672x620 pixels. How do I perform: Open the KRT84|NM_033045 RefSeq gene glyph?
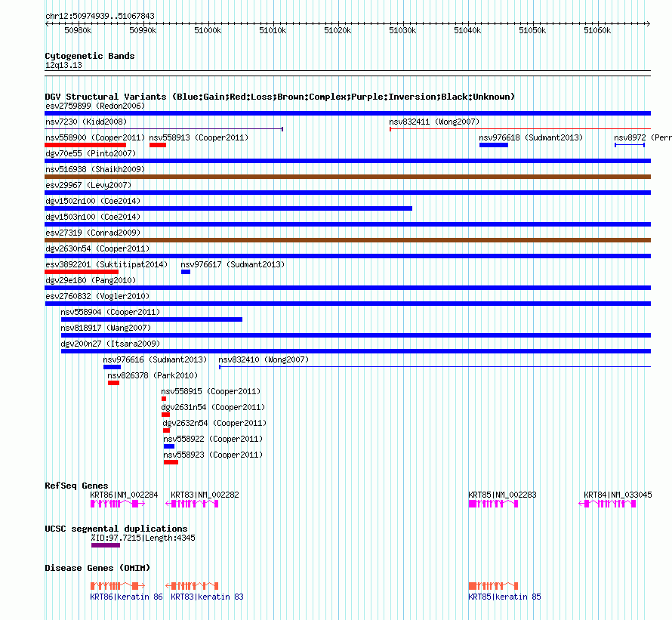(607, 504)
